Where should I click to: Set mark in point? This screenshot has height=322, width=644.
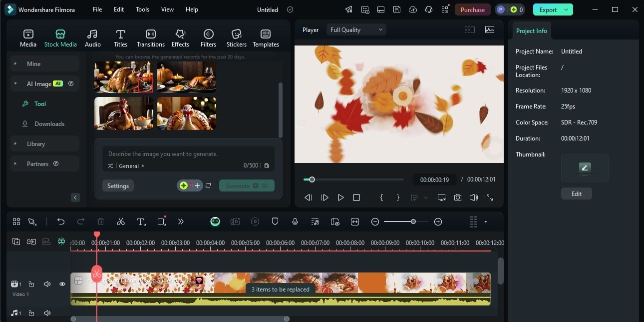point(381,197)
